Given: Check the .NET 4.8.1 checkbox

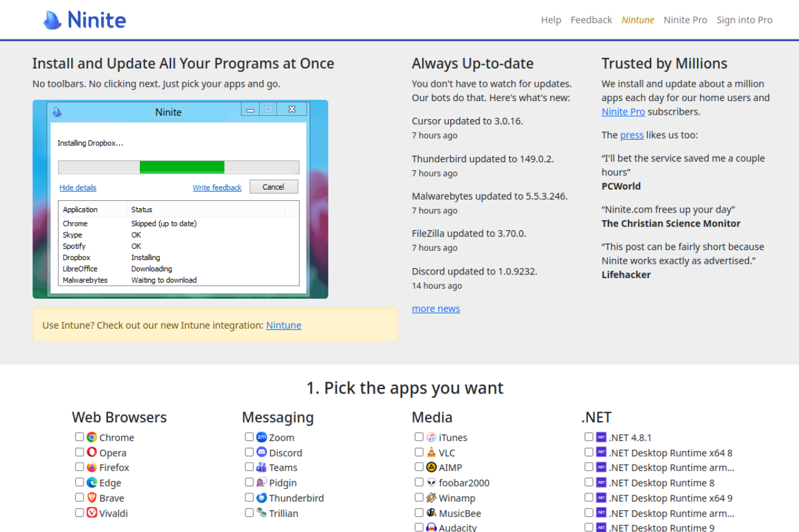Looking at the screenshot, I should tap(589, 437).
